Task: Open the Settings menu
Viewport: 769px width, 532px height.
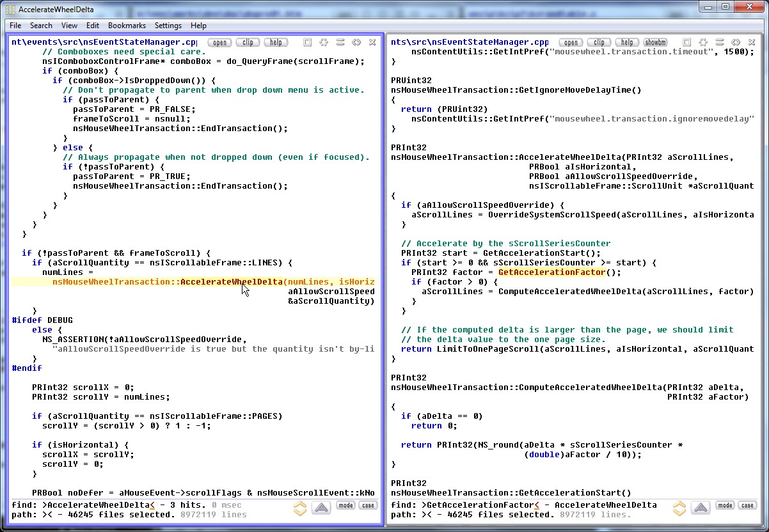Action: [x=168, y=26]
